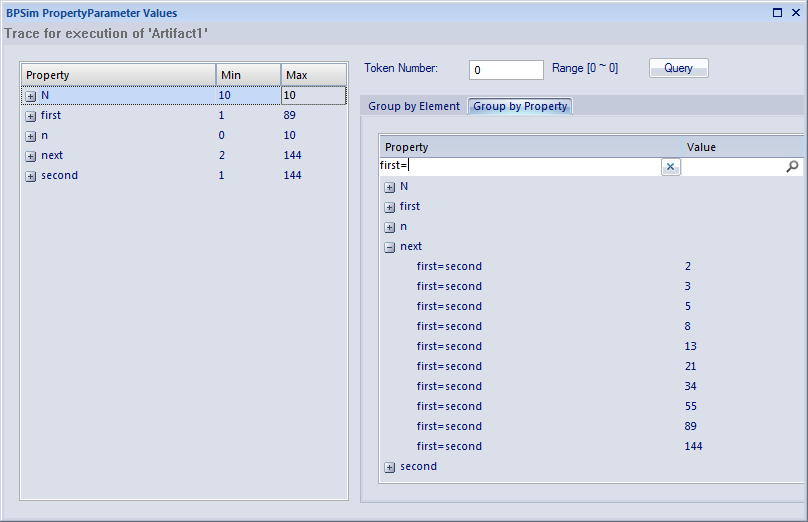This screenshot has height=522, width=808.
Task: Click the Token Number input field
Action: tap(505, 70)
